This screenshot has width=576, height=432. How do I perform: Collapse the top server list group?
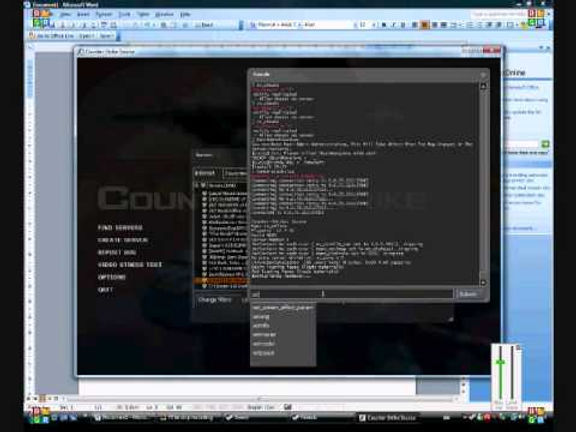coord(197,186)
